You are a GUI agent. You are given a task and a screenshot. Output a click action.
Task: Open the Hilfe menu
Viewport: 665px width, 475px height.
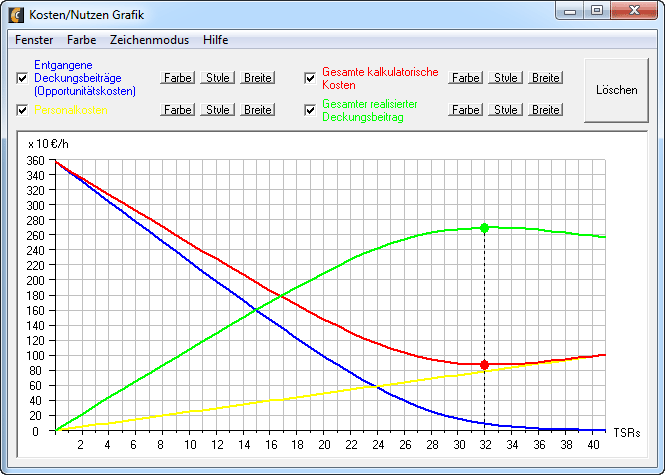[x=215, y=40]
